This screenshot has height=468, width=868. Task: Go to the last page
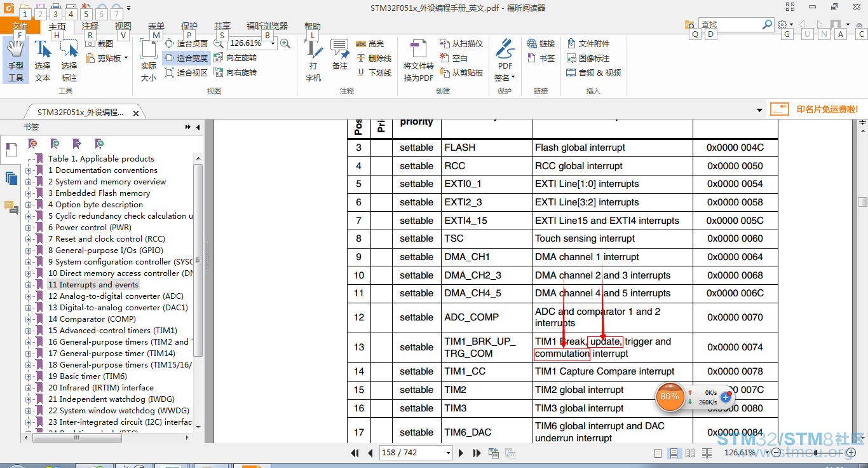477,453
